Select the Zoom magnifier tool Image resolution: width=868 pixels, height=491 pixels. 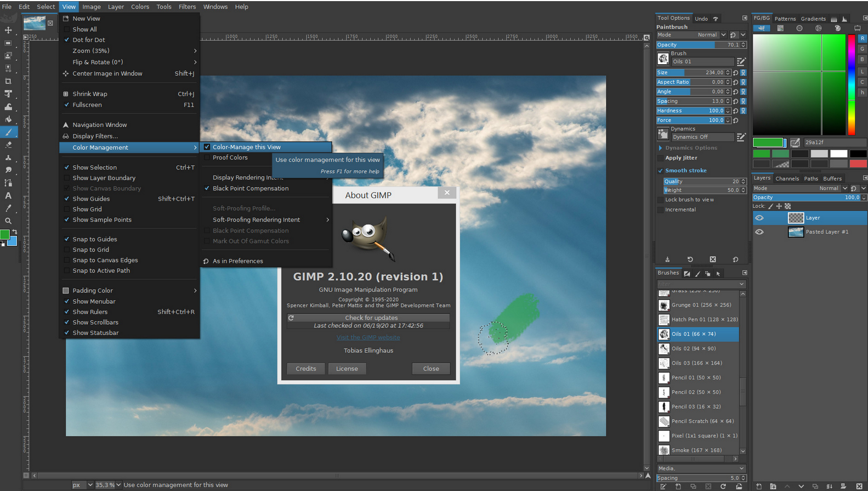8,221
